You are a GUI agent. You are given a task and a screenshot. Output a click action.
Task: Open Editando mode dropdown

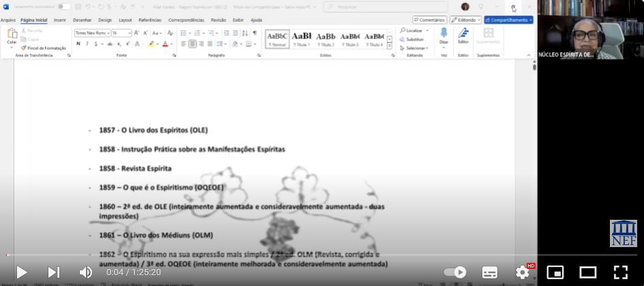click(x=466, y=20)
